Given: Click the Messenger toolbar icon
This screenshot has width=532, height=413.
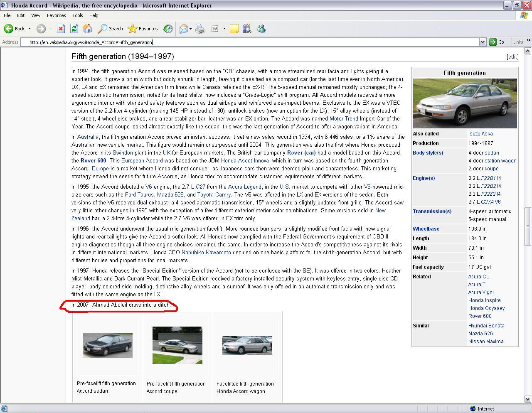Looking at the screenshot, I should tap(261, 29).
